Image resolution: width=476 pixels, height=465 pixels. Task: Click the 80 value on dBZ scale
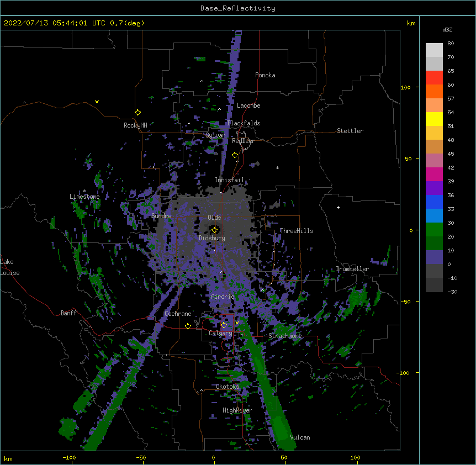click(x=451, y=44)
